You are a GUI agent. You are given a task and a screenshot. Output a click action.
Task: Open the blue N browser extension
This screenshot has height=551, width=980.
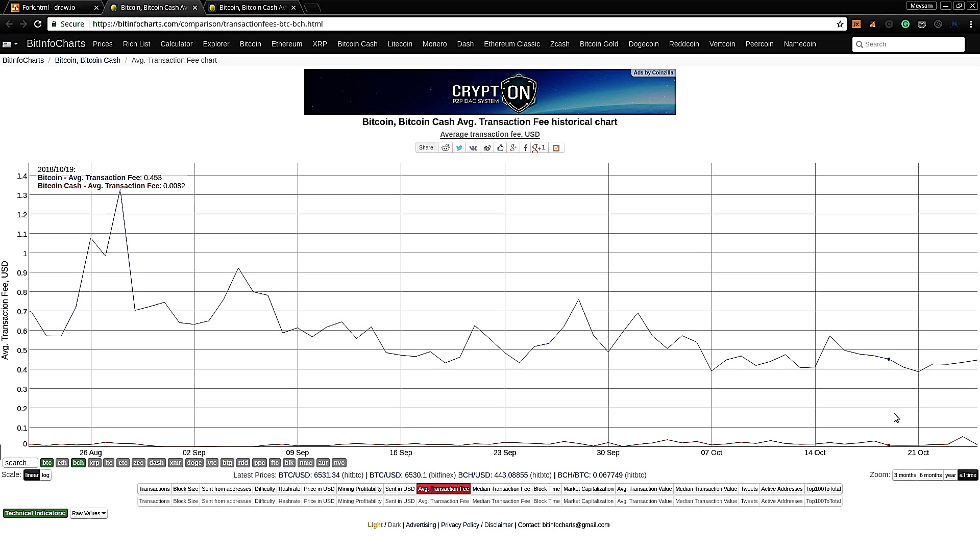(x=954, y=24)
